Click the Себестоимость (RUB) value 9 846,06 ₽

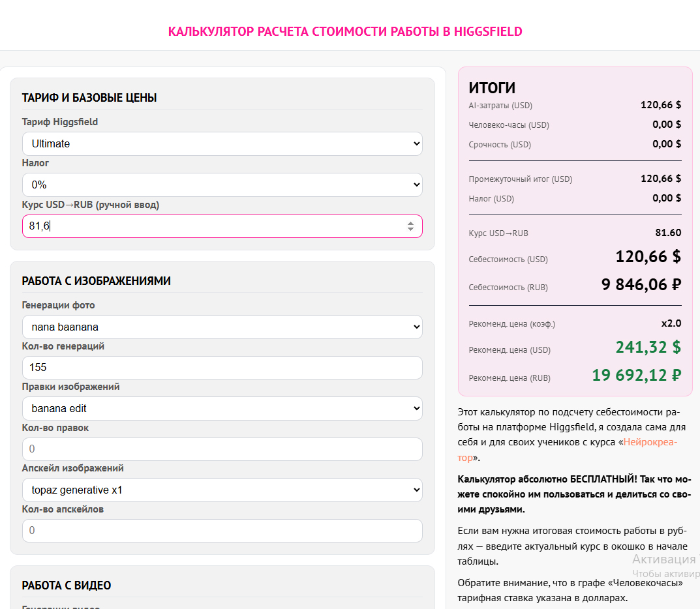[641, 285]
